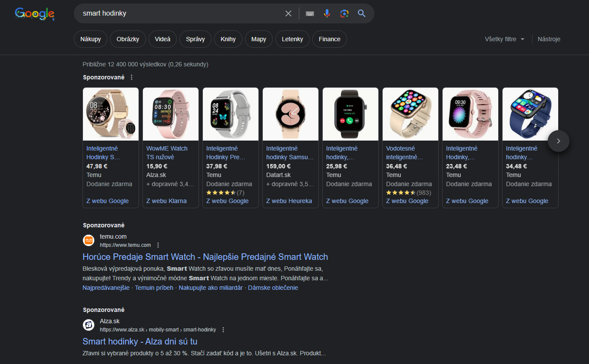This screenshot has height=364, width=589.
Task: Open Smart hodinky - Alza dni link
Action: (x=140, y=341)
